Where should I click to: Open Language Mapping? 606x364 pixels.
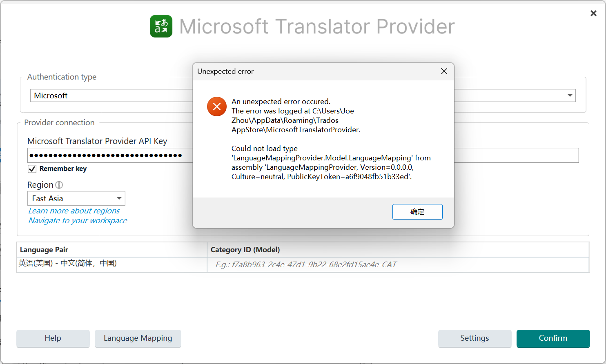138,338
